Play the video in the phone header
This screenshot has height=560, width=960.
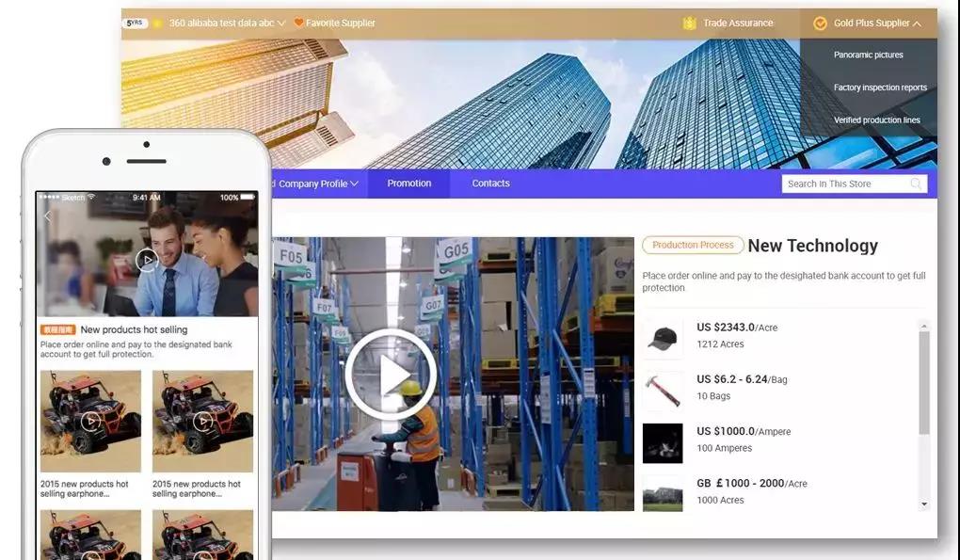(146, 260)
